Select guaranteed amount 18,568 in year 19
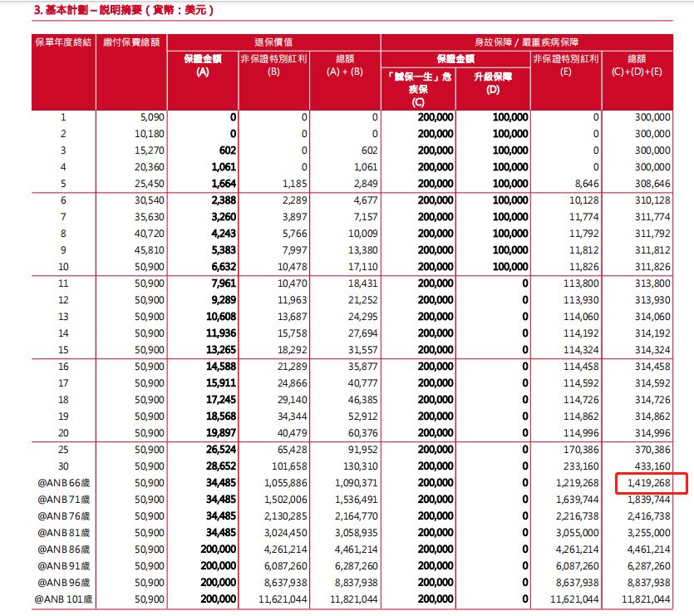Image resolution: width=694 pixels, height=616 pixels. point(221,416)
